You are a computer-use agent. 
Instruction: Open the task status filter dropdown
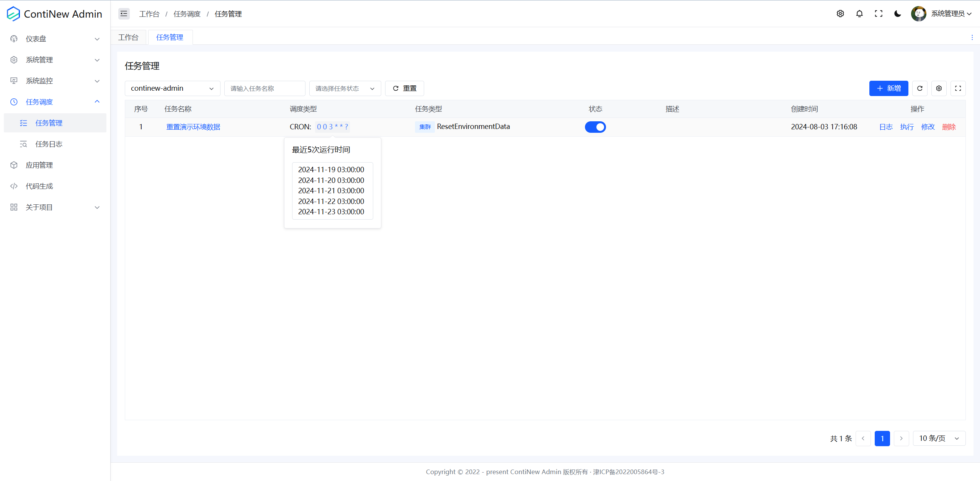click(x=345, y=88)
